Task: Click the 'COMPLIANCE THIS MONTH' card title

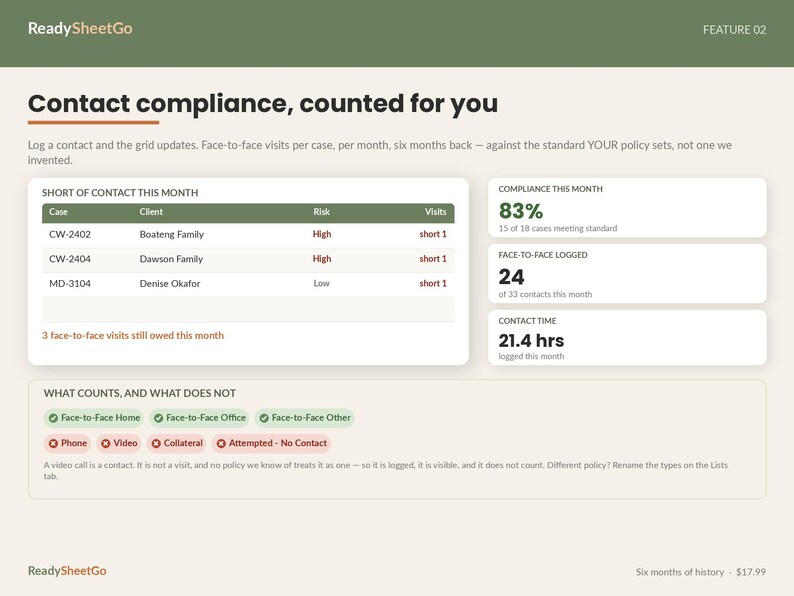Action: [x=550, y=189]
